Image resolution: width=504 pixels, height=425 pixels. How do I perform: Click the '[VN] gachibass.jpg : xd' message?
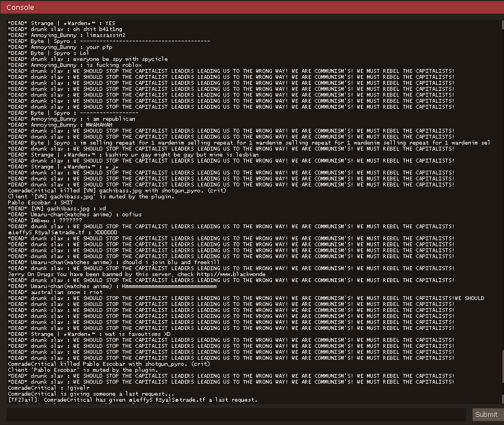57,209
